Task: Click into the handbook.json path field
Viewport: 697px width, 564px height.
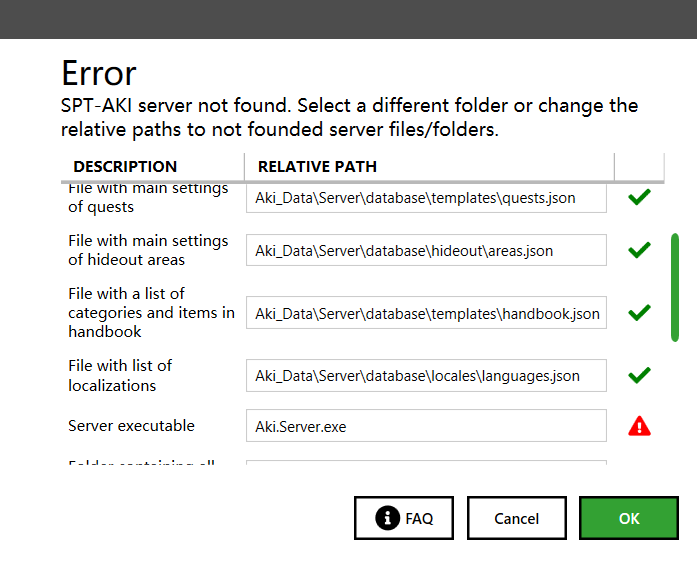Action: [x=426, y=313]
